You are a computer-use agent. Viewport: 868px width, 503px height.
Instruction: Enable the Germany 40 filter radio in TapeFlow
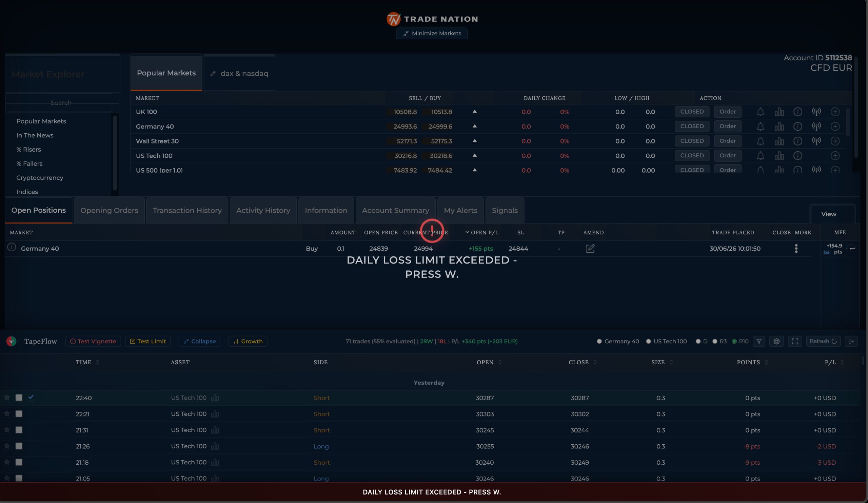coord(599,342)
